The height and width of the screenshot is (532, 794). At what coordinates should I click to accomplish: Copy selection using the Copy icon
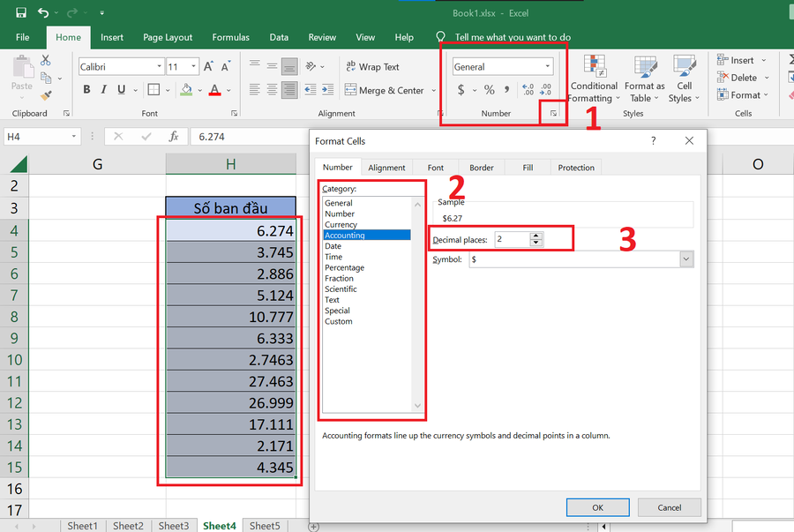46,78
